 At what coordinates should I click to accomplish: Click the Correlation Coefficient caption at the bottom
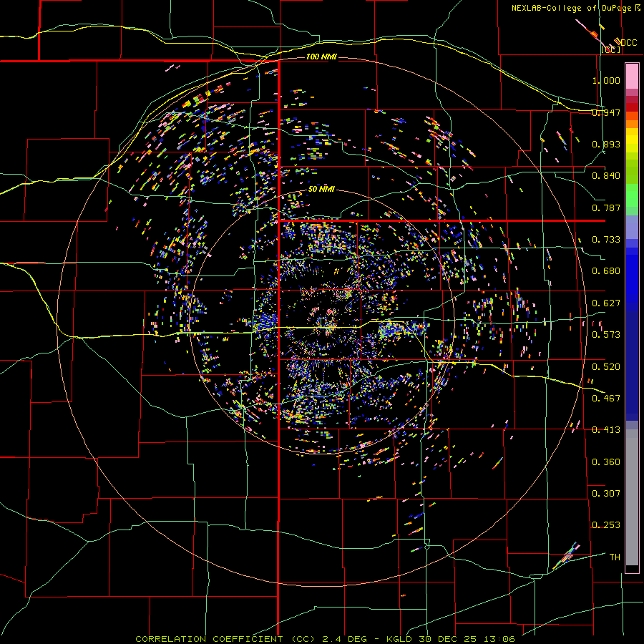(x=325, y=639)
